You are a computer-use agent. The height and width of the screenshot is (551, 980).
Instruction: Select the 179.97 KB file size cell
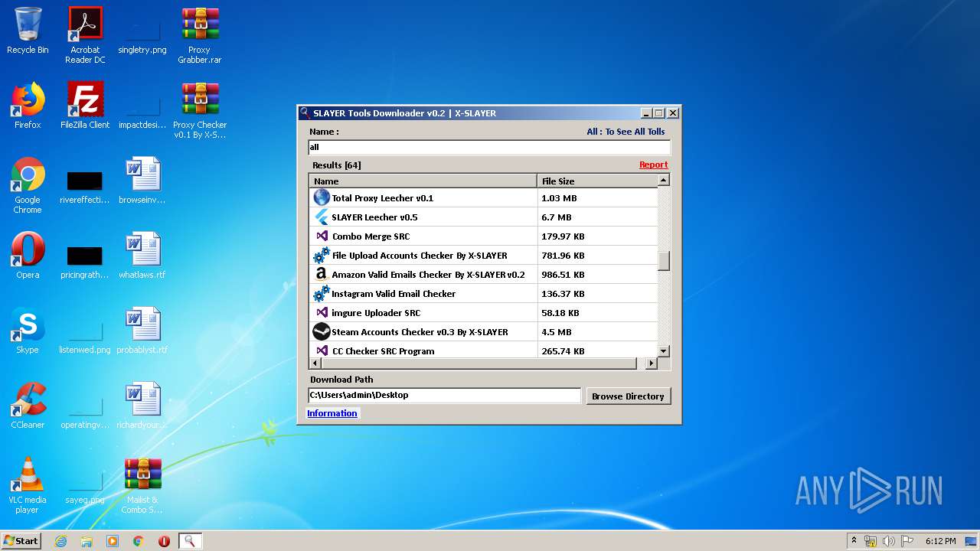598,236
